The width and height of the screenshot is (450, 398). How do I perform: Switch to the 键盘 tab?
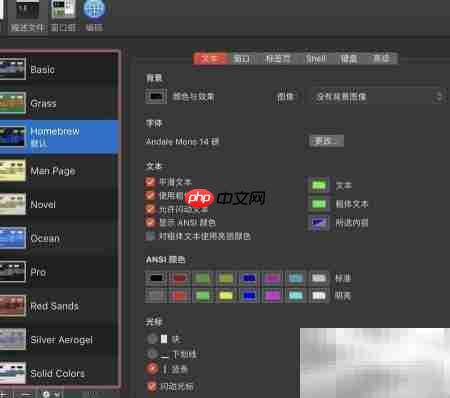(x=349, y=59)
